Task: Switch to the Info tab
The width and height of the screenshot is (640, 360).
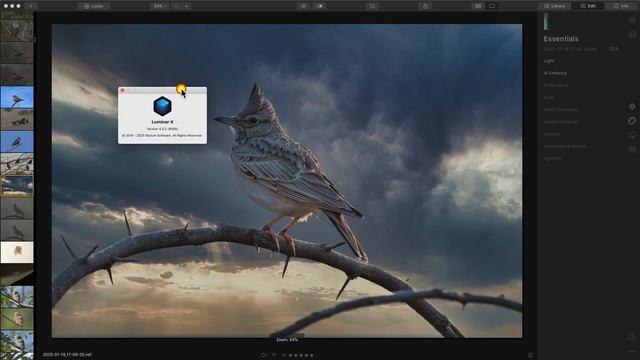Action: point(621,6)
